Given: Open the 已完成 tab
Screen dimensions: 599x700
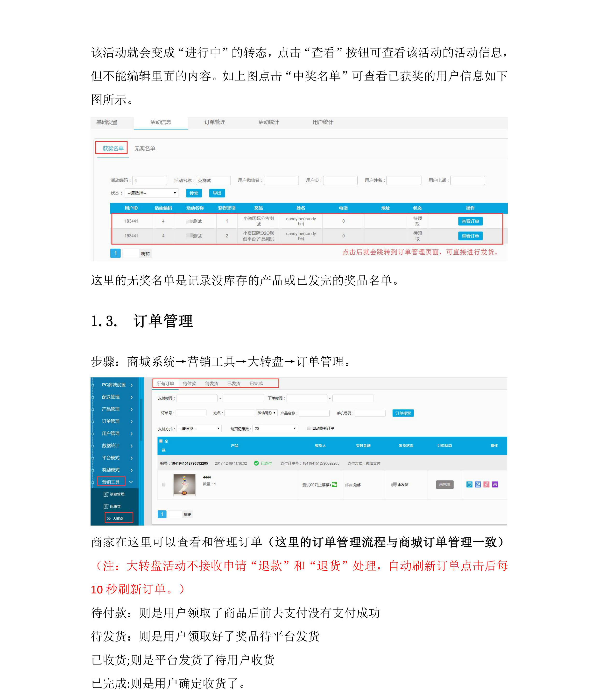Looking at the screenshot, I should (256, 383).
